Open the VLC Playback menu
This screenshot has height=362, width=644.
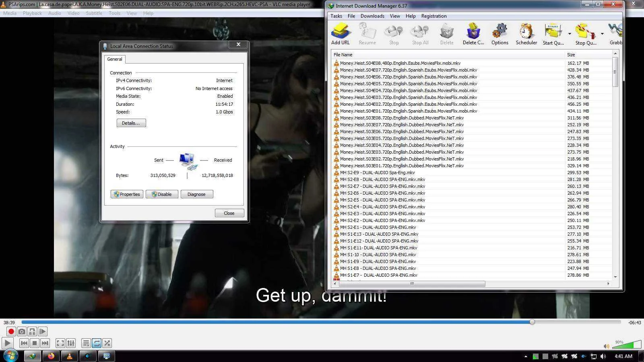point(32,13)
